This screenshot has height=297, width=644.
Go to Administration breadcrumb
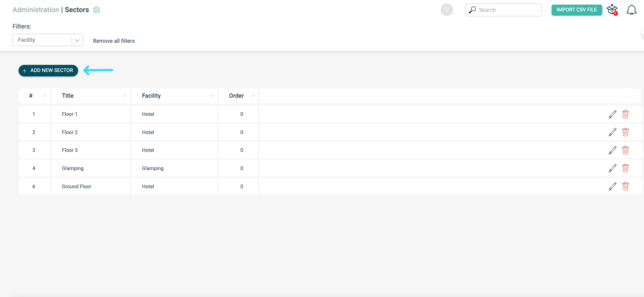pos(36,10)
